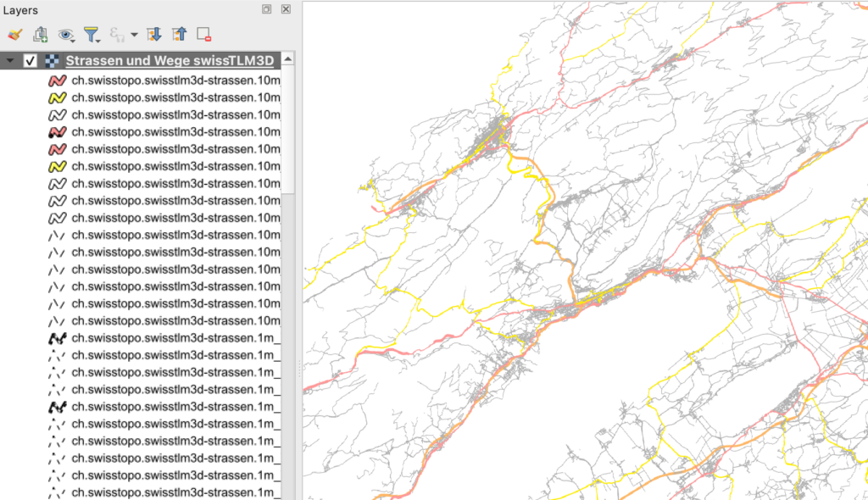Click the Add Group icon
This screenshot has width=868, height=500.
click(40, 35)
